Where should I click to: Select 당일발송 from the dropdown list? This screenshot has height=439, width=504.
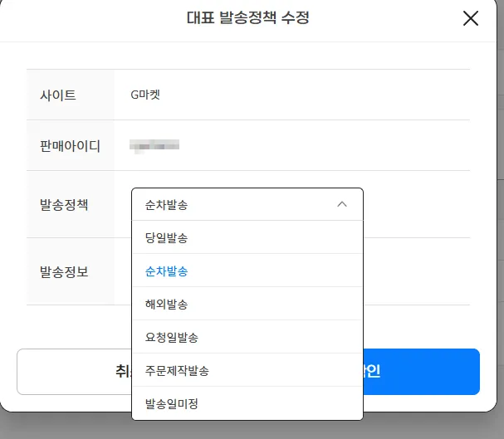(167, 238)
